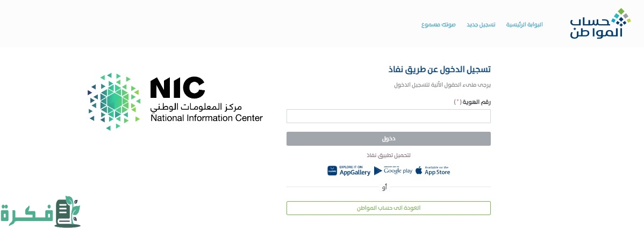Click the Google Play triangle icon
This screenshot has height=228, width=644.
point(378,171)
